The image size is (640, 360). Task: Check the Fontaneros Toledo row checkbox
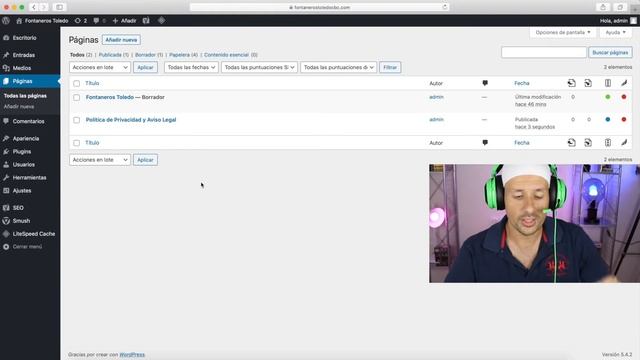76,98
